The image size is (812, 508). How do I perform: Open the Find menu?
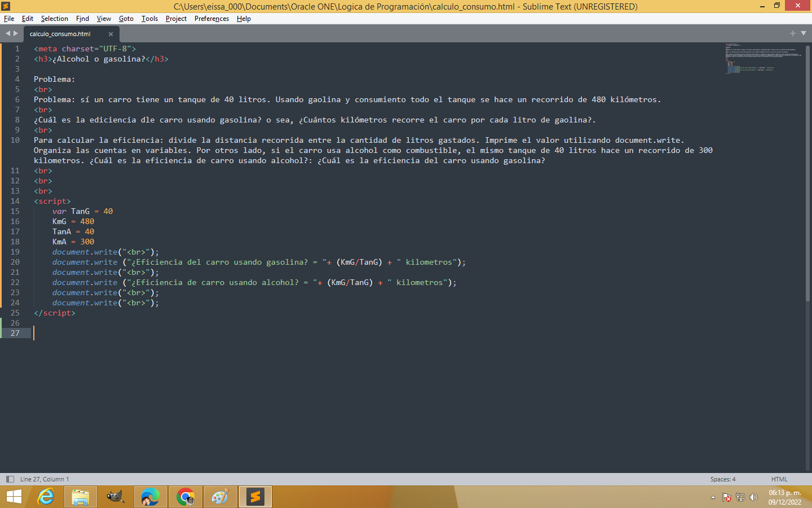82,19
